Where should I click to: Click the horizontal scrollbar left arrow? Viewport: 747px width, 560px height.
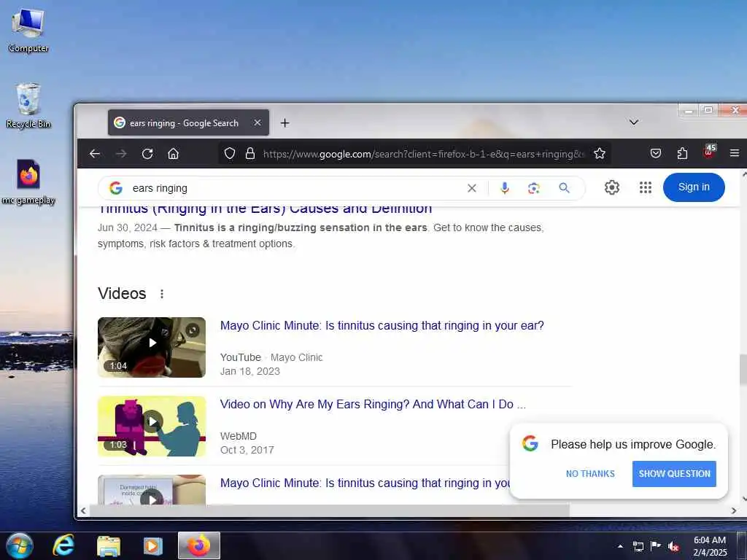[x=83, y=511]
